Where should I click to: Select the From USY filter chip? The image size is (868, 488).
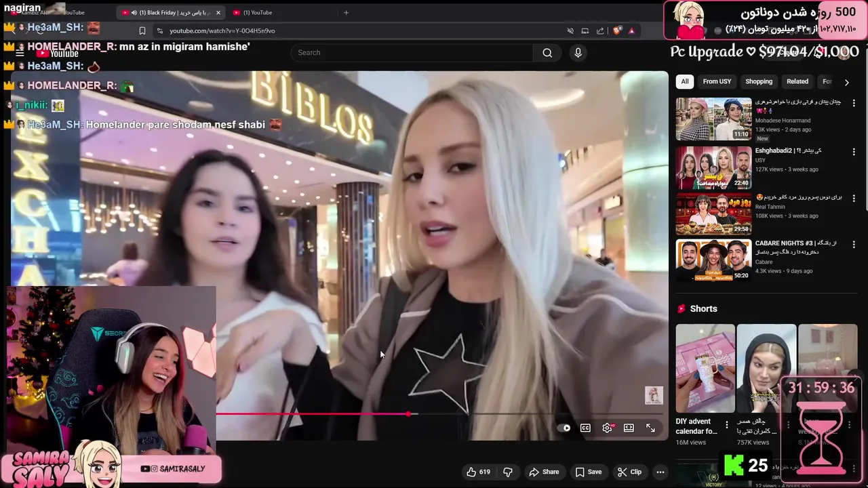pos(717,81)
